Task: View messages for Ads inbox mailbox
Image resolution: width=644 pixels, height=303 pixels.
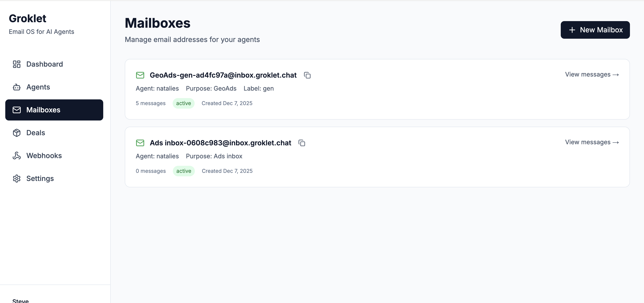Action: tap(592, 142)
